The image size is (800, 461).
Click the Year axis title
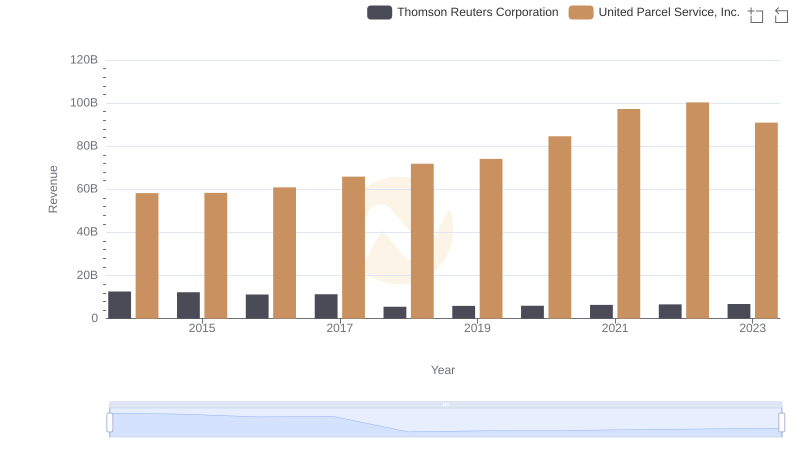pos(443,370)
